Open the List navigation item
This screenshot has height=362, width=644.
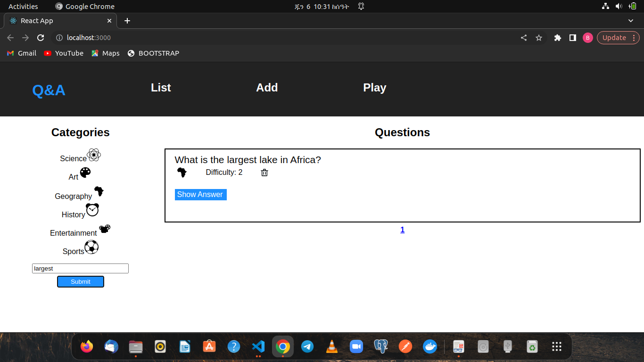(161, 88)
